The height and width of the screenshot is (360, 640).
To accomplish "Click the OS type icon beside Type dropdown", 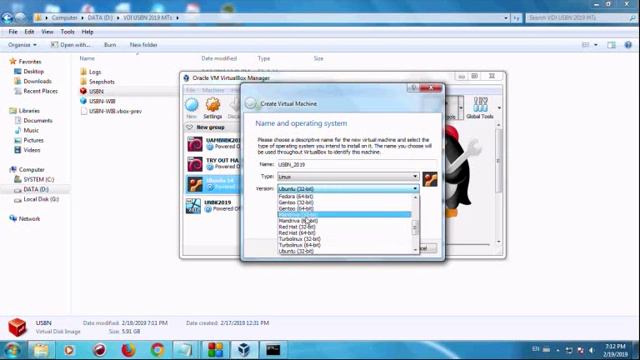I will [430, 179].
